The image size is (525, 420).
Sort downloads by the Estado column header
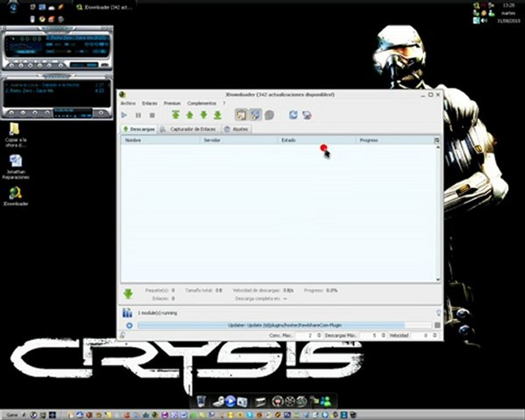pos(316,140)
